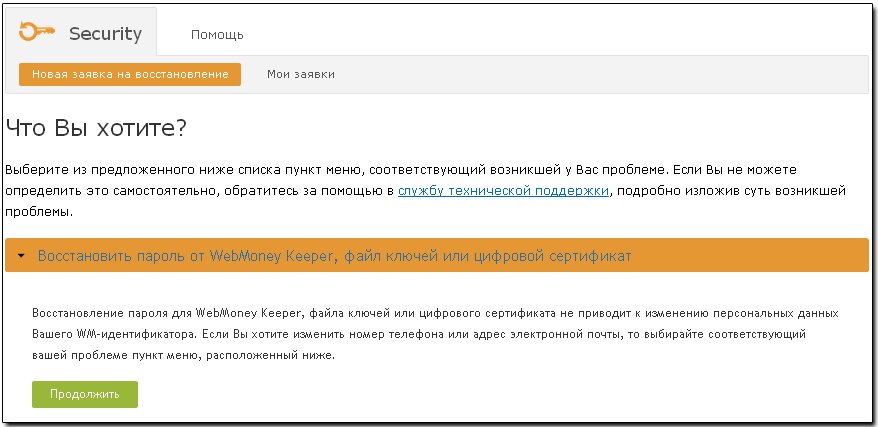Click paragraph starting Выберите из предложенного
The width and height of the screenshot is (878, 427).
tap(426, 191)
